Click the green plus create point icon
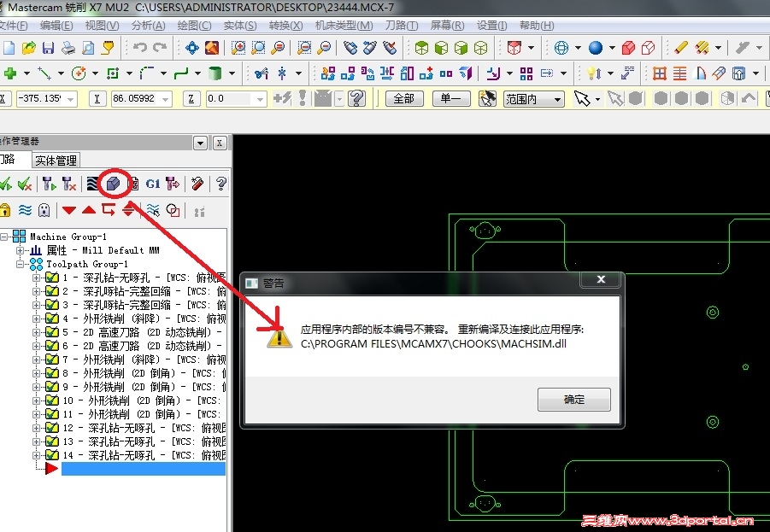Image resolution: width=770 pixels, height=532 pixels. [x=9, y=73]
